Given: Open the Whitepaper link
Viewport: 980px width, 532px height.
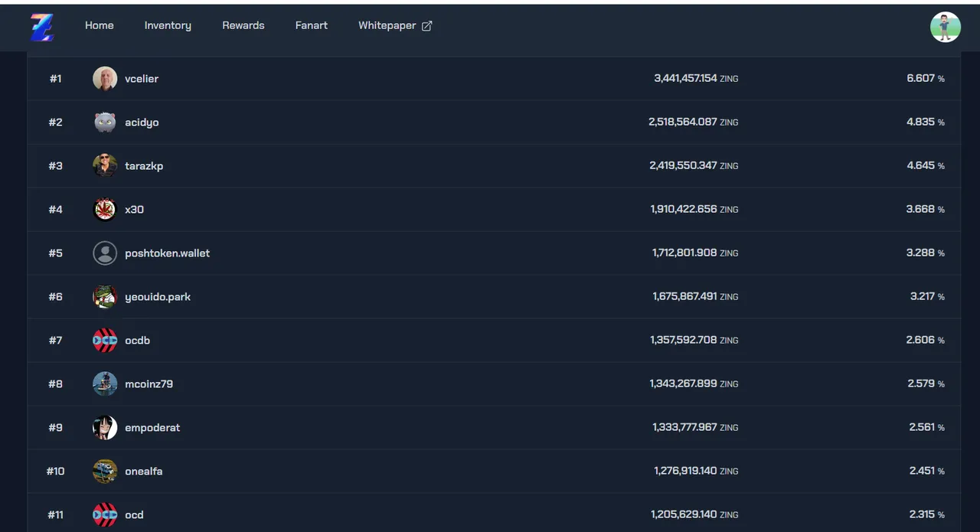Looking at the screenshot, I should tap(395, 25).
